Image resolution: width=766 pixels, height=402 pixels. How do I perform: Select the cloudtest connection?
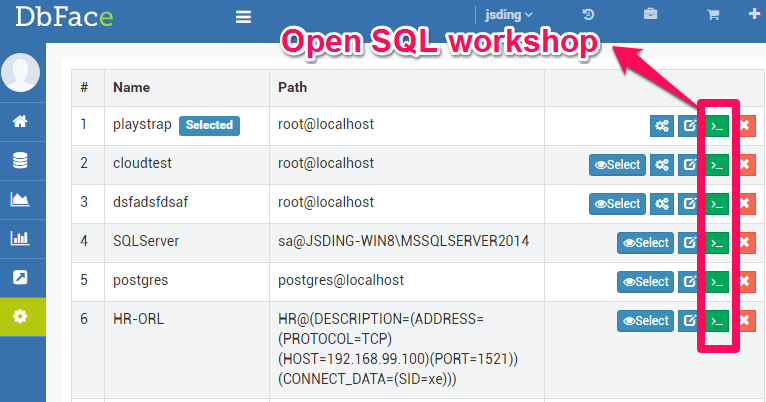pyautogui.click(x=617, y=165)
